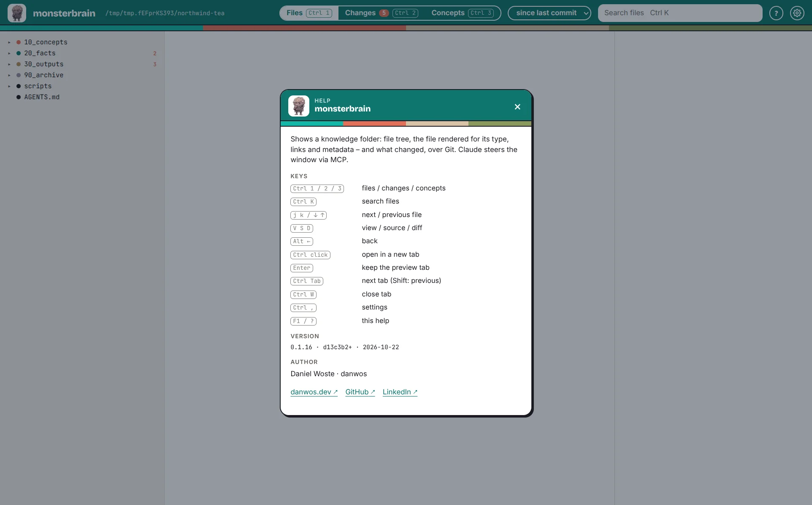Expand the 20_facts folder arrow
The image size is (812, 505).
(x=9, y=53)
